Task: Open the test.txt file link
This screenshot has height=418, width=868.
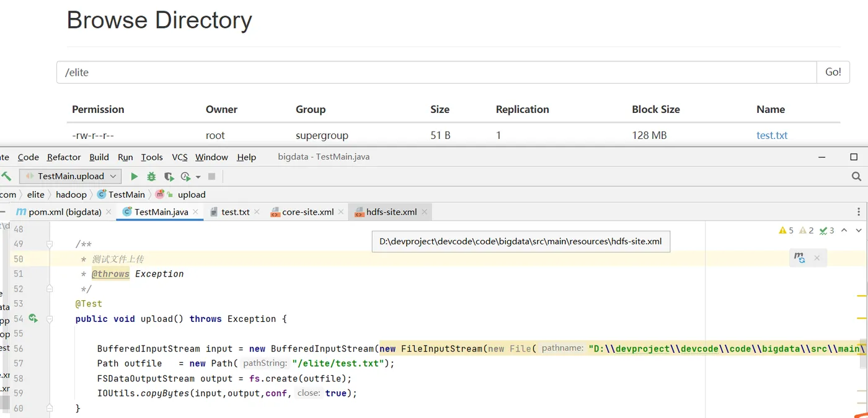Action: [x=772, y=135]
